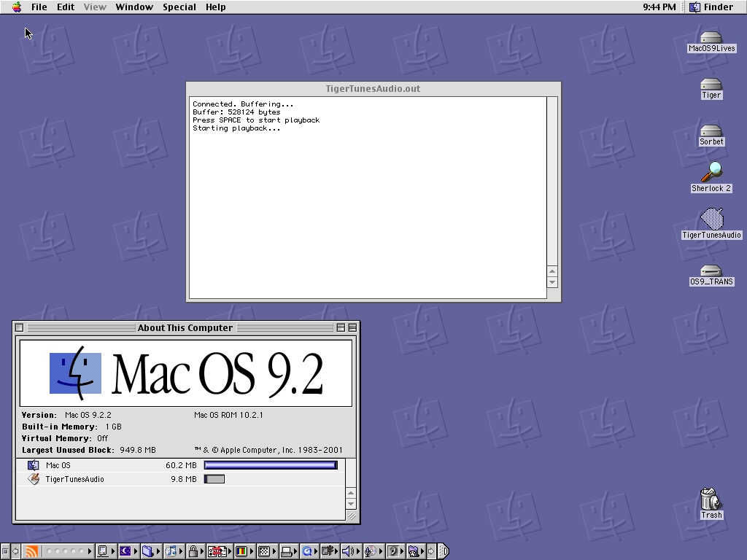Click the TigerTunesAudio.out window title bar
The height and width of the screenshot is (560, 747).
tap(373, 88)
